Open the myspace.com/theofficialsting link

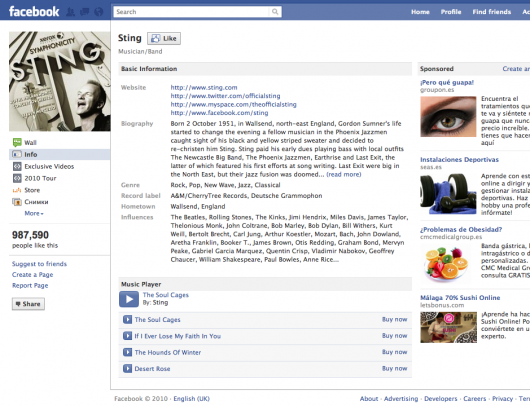coord(234,104)
